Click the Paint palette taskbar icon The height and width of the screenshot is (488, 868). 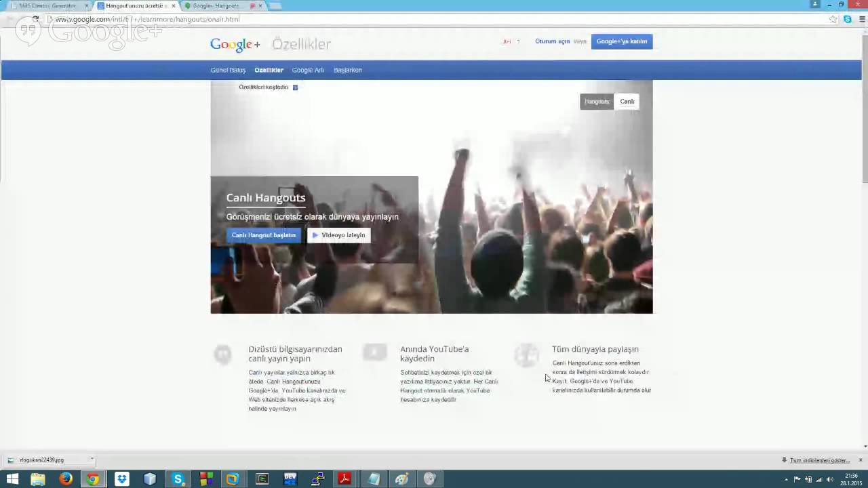(x=401, y=479)
